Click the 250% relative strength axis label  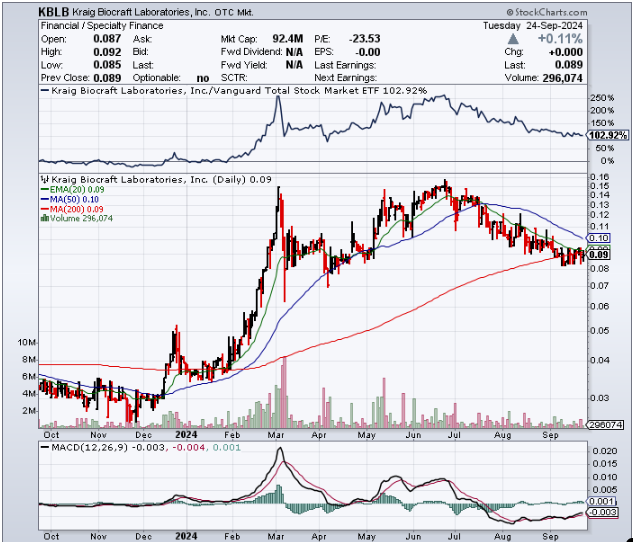tap(602, 98)
